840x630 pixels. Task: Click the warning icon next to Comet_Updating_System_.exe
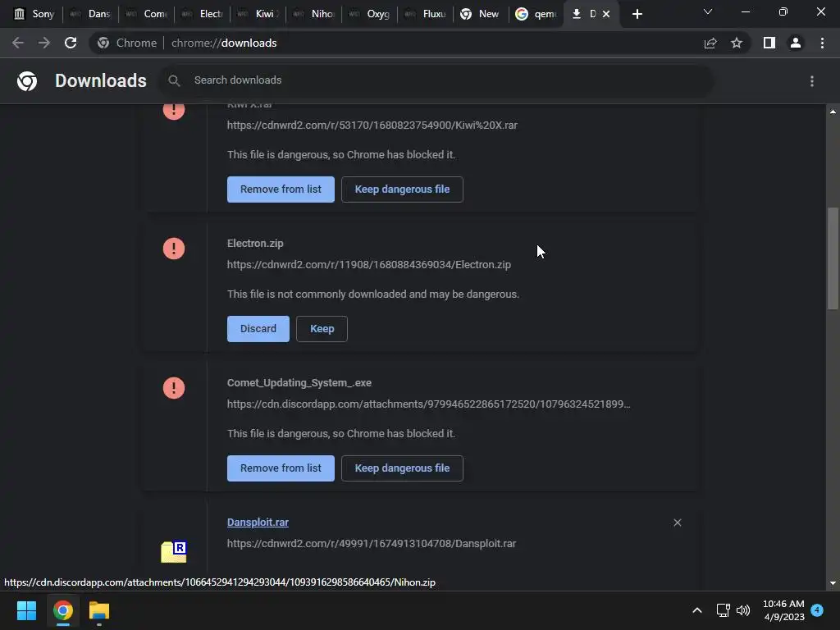174,388
